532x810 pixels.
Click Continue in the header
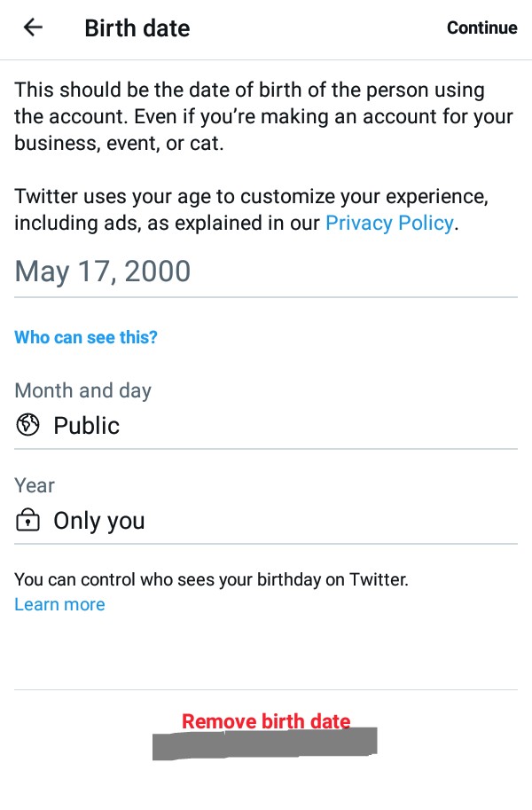click(481, 28)
